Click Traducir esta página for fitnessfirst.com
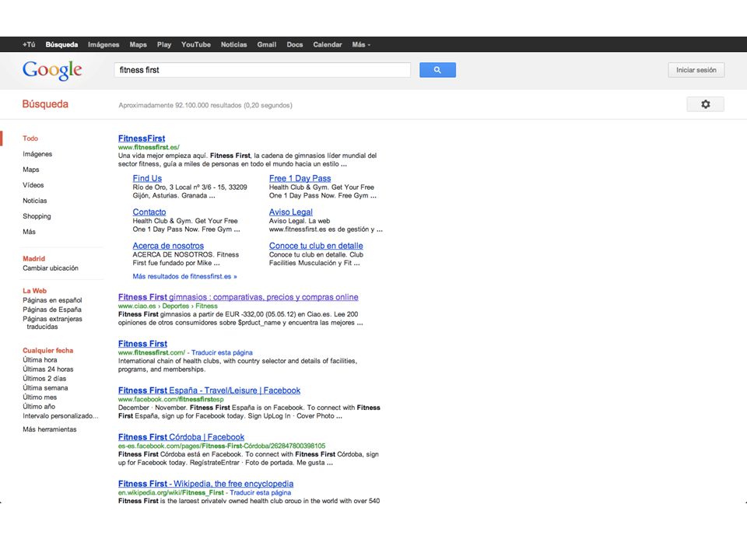The height and width of the screenshot is (560, 747). pyautogui.click(x=222, y=353)
